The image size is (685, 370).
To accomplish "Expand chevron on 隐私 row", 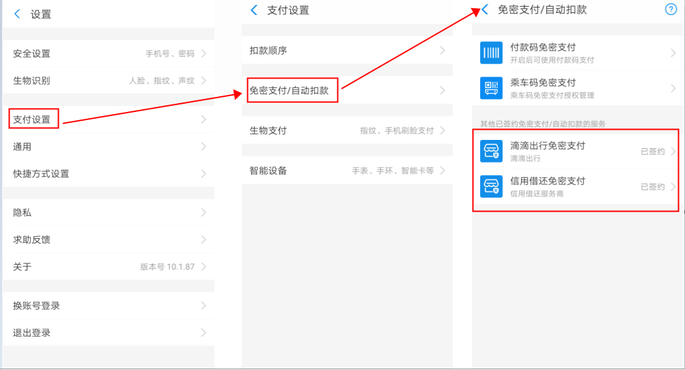I will 204,212.
